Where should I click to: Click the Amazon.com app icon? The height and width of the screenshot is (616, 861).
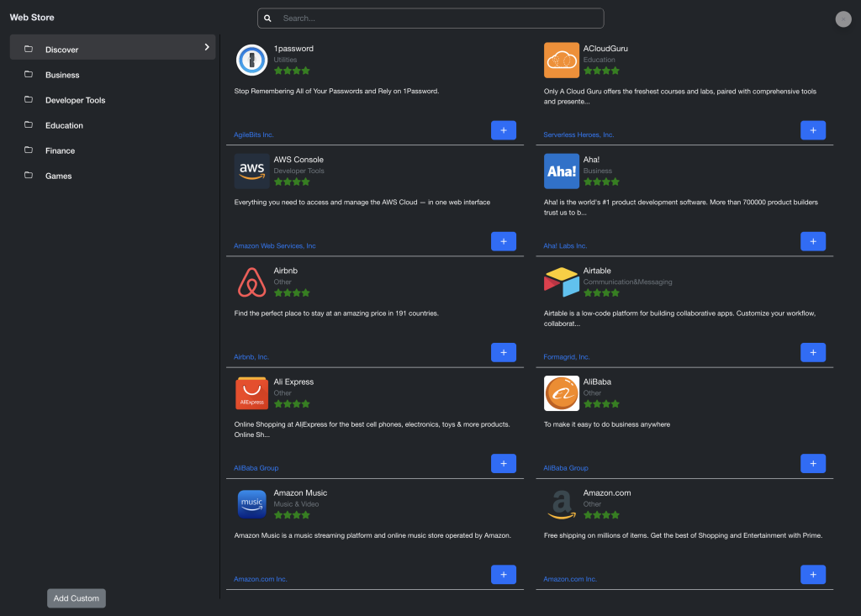click(x=561, y=504)
